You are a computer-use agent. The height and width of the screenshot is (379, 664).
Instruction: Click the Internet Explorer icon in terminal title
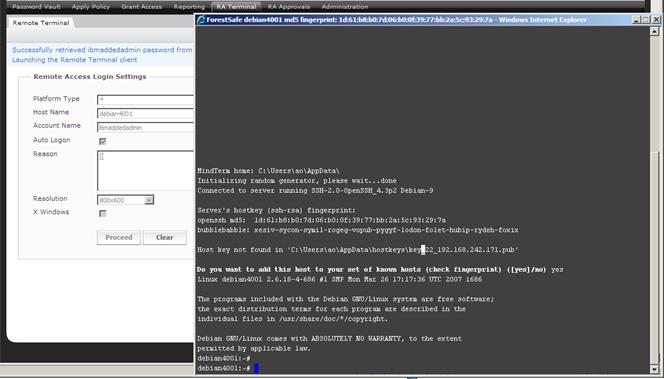(201, 20)
